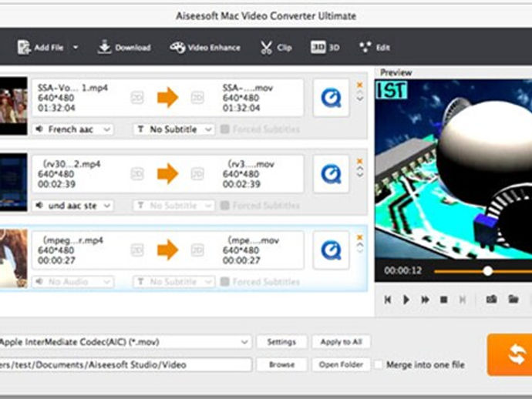Open the No Subtitle dropdown for SSA-Vo file
Image resolution: width=532 pixels, height=399 pixels.
[173, 129]
